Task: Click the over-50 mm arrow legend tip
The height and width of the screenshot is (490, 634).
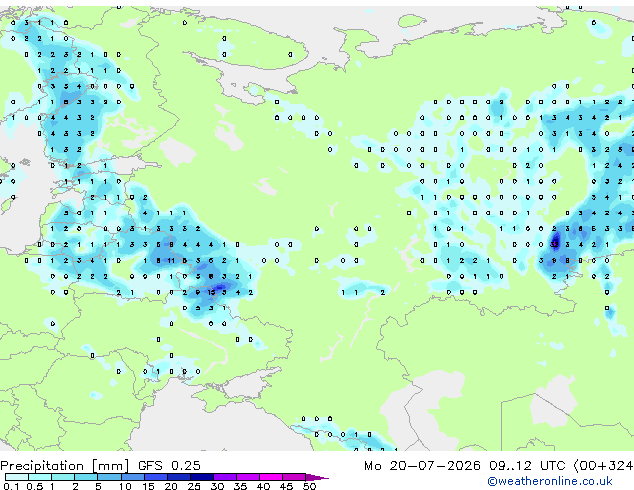Action: [x=317, y=477]
